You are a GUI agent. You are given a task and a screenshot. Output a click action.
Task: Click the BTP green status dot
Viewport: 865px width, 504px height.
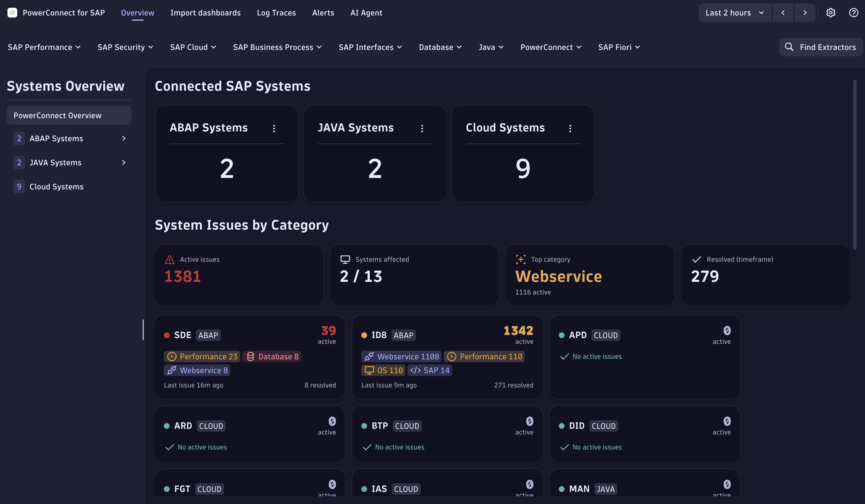[364, 426]
